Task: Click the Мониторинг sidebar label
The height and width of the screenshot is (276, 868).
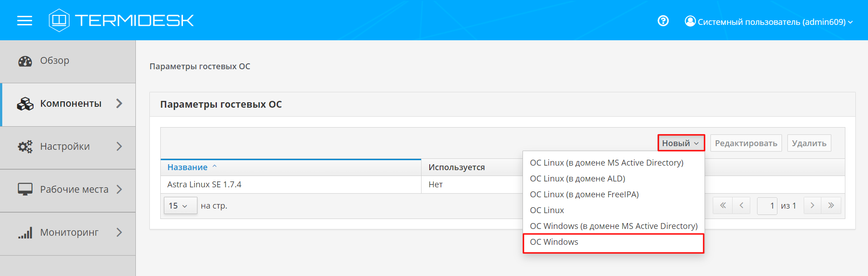Action: coord(69,233)
